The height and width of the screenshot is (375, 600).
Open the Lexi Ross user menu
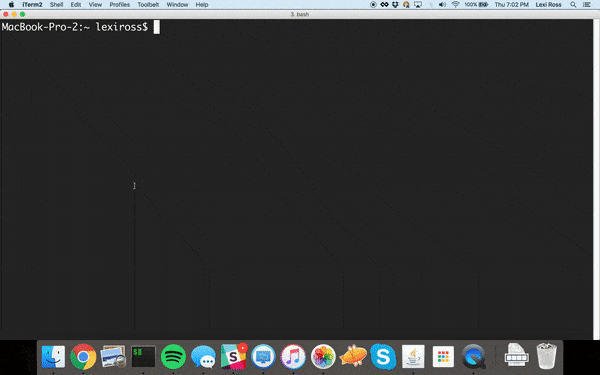(548, 5)
